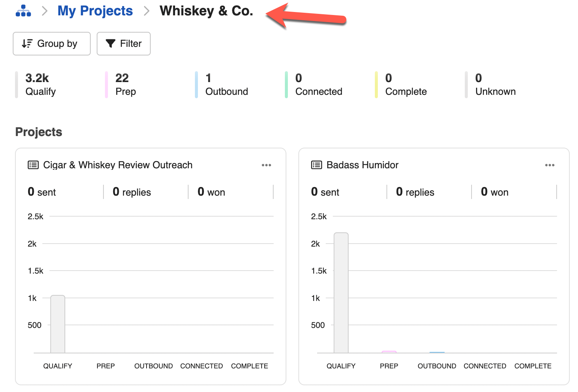The image size is (578, 392).
Task: Select the 3.2k Qualify stage stat
Action: tap(40, 85)
